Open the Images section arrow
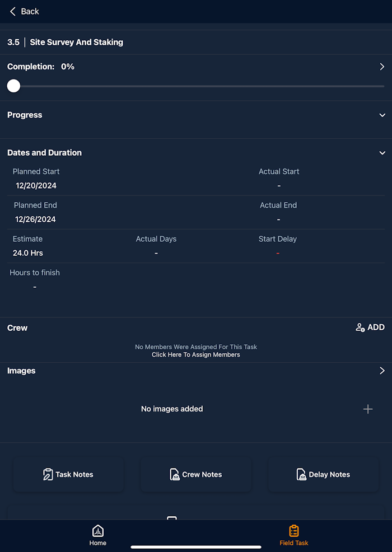The image size is (392, 552). [x=382, y=371]
